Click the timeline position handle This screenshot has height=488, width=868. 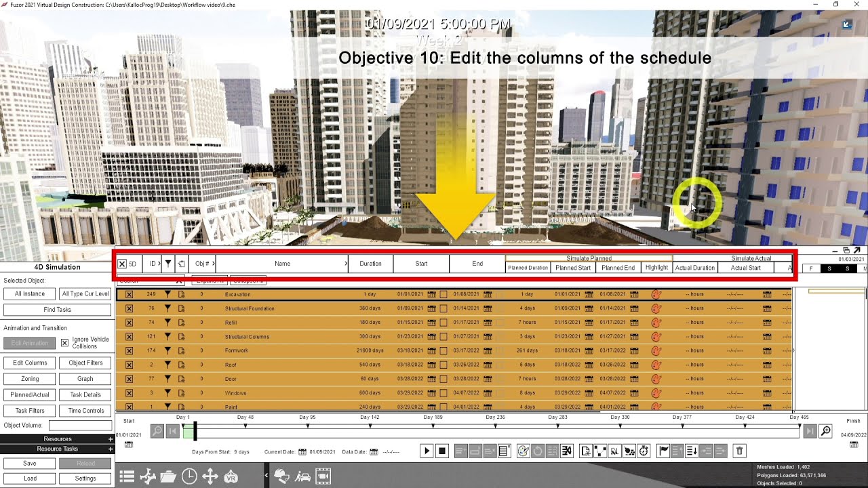(195, 431)
